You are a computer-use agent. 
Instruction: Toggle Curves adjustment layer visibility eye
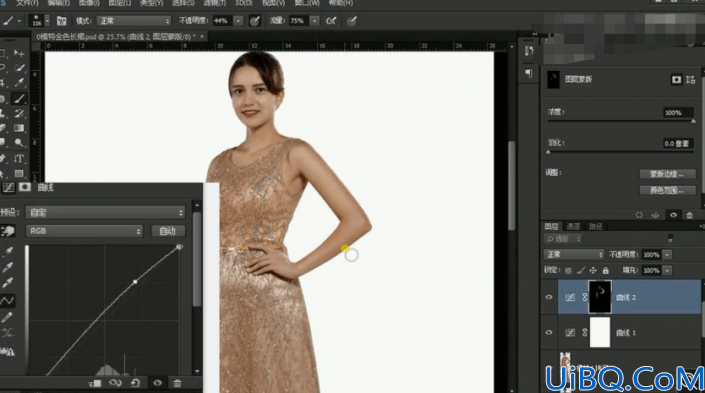click(157, 383)
